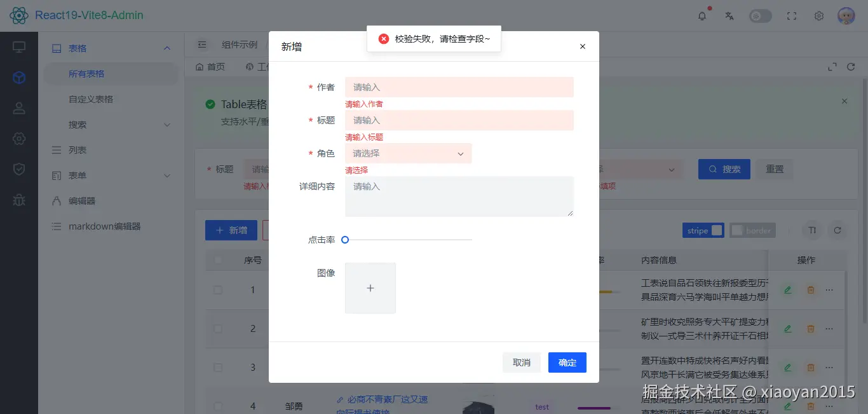The width and height of the screenshot is (868, 414).
Task: Open more actions for row 2
Action: [x=829, y=329]
